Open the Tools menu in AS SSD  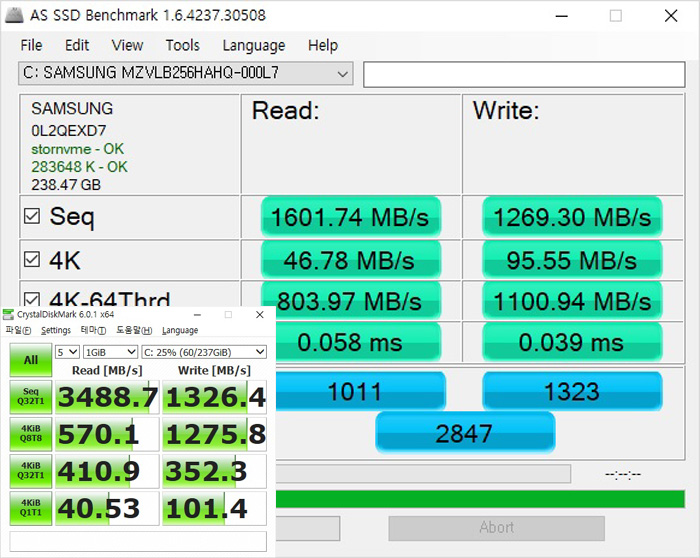(183, 46)
